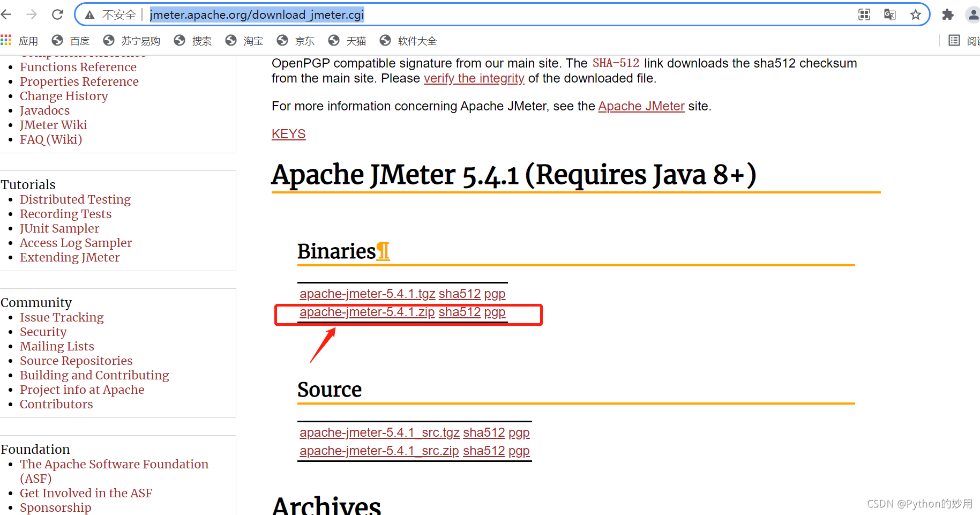Screen dimensions: 980x515
Task: Open JMeter Wiki in sidebar
Action: [x=53, y=125]
